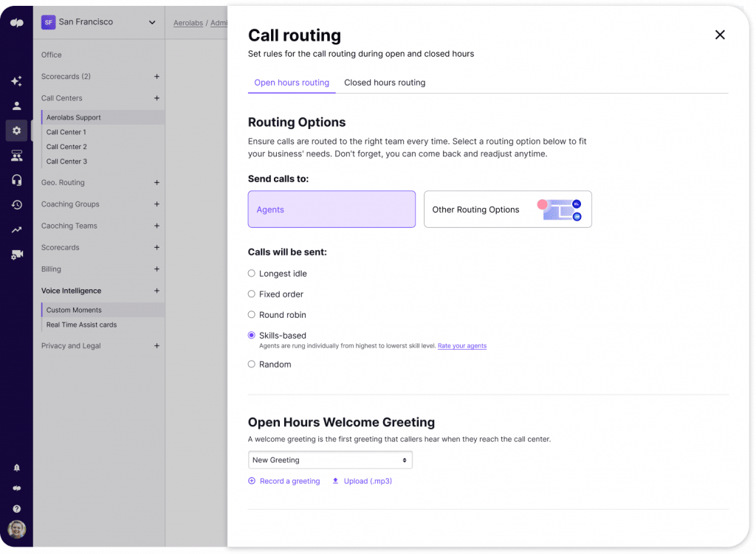
Task: Open the headset support icon
Action: [x=16, y=180]
